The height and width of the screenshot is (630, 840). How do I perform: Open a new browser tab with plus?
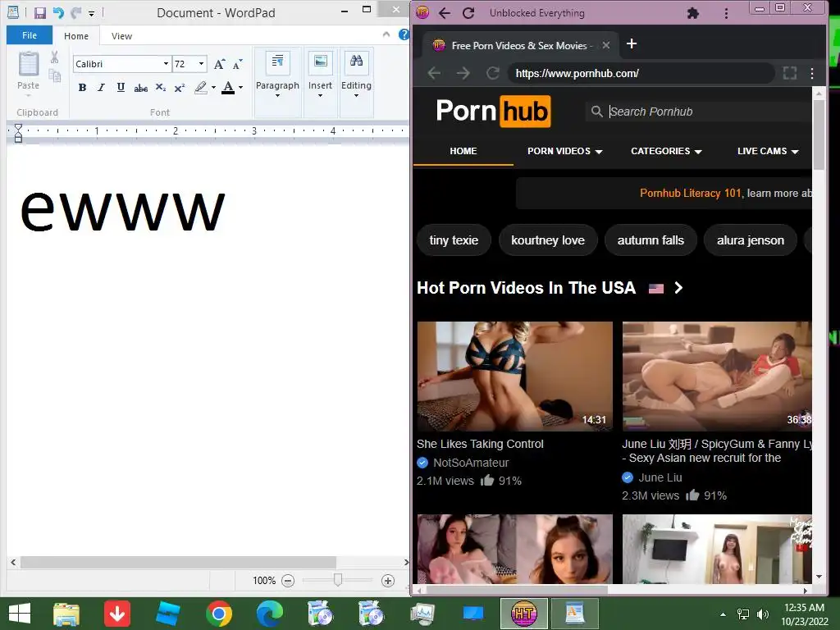pyautogui.click(x=632, y=43)
